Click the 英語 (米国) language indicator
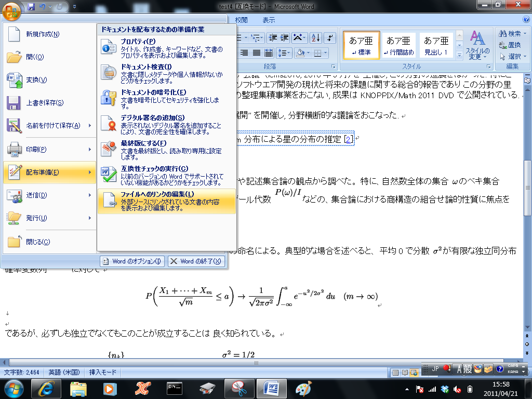The width and height of the screenshot is (532, 399). 64,373
